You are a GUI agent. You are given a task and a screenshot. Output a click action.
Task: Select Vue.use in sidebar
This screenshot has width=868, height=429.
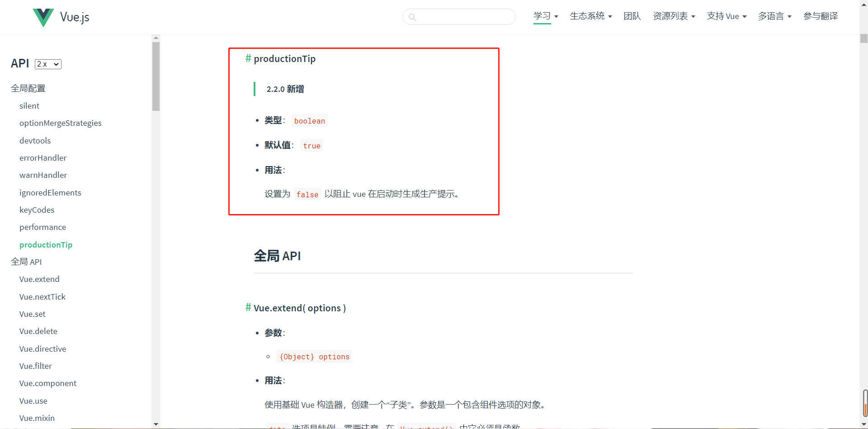pyautogui.click(x=33, y=401)
